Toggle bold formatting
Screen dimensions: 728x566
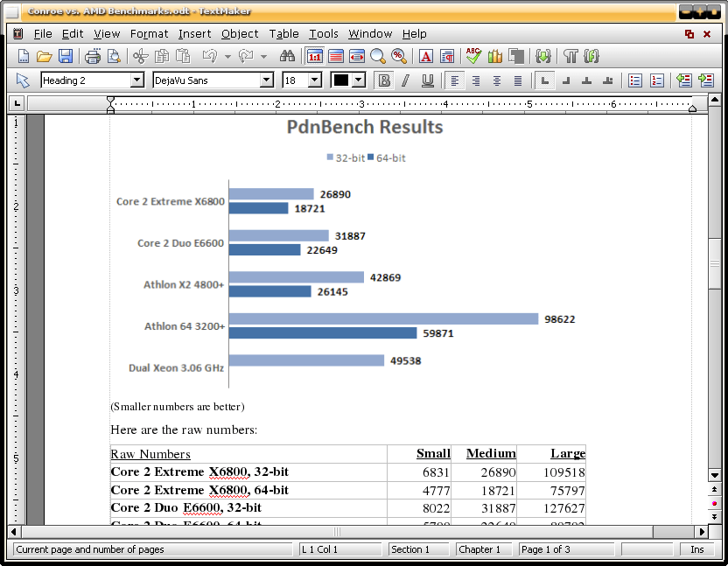384,80
